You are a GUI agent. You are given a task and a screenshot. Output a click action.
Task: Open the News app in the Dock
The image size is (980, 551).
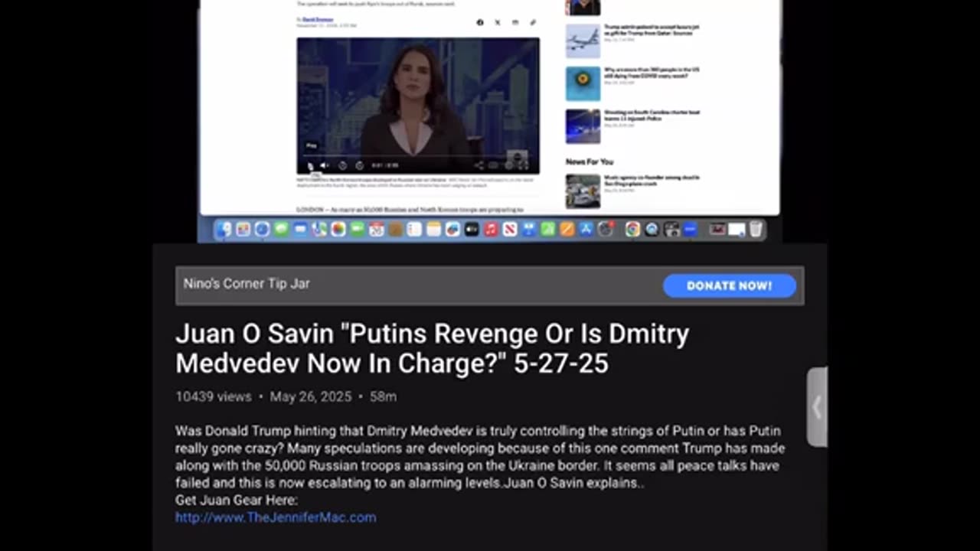tap(510, 229)
